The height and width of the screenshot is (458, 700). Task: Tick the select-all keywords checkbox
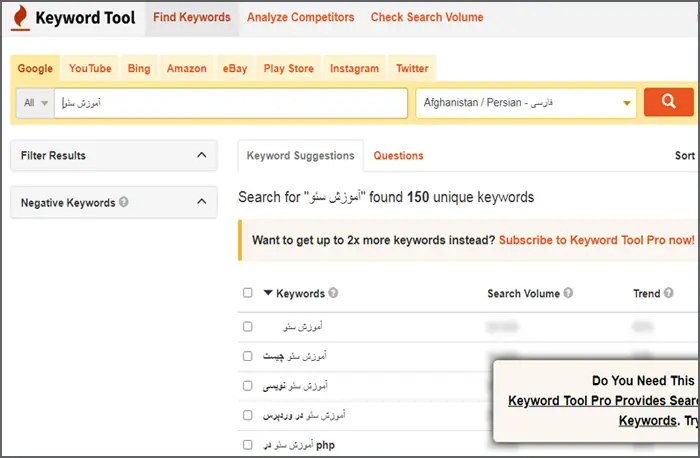(247, 293)
